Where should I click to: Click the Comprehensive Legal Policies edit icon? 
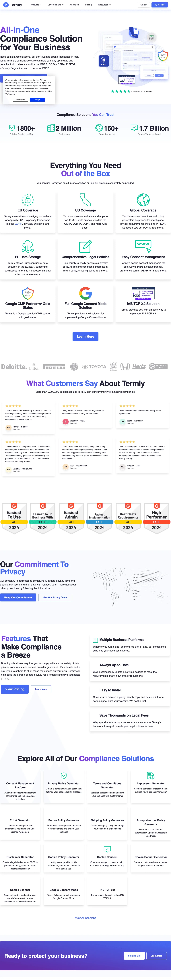pyautogui.click(x=85, y=247)
